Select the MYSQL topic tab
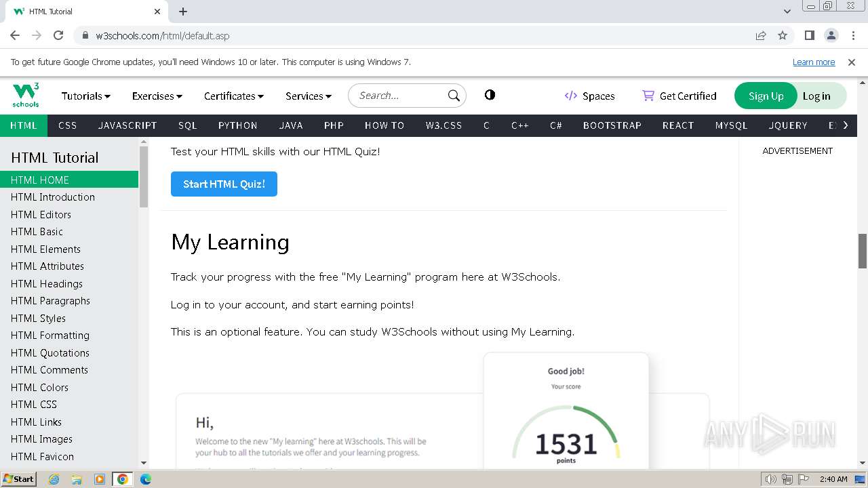The height and width of the screenshot is (488, 868). pyautogui.click(x=731, y=125)
